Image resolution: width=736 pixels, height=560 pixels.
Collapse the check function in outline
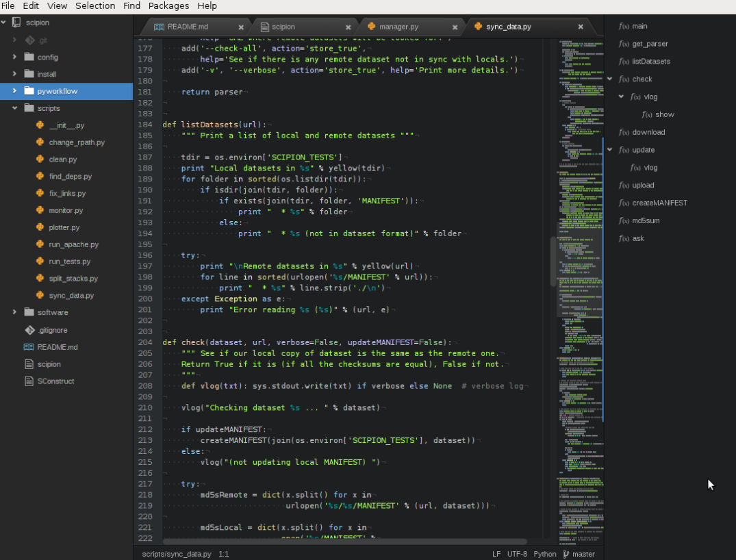pos(610,79)
